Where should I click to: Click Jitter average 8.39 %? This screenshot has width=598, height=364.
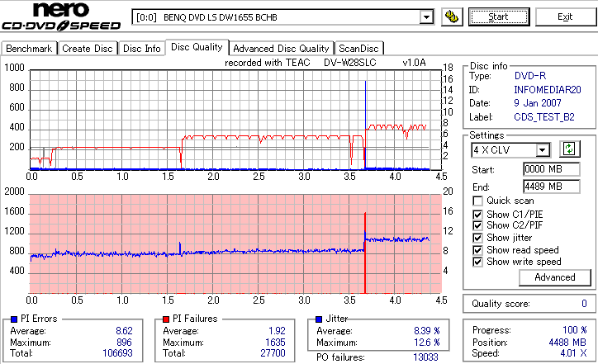point(427,331)
